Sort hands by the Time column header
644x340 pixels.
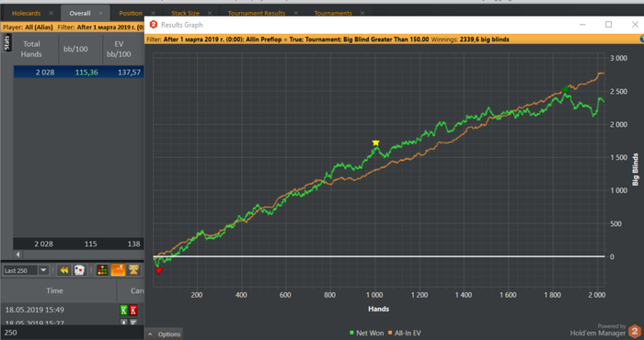pos(54,290)
